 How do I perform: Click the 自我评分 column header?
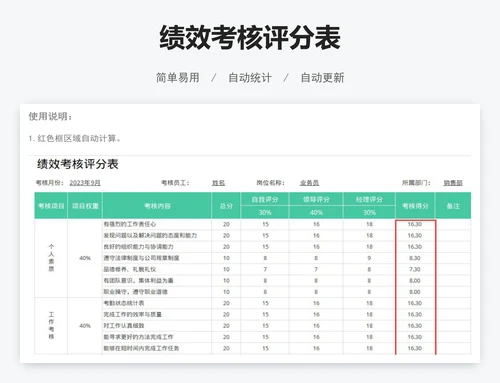click(x=265, y=199)
